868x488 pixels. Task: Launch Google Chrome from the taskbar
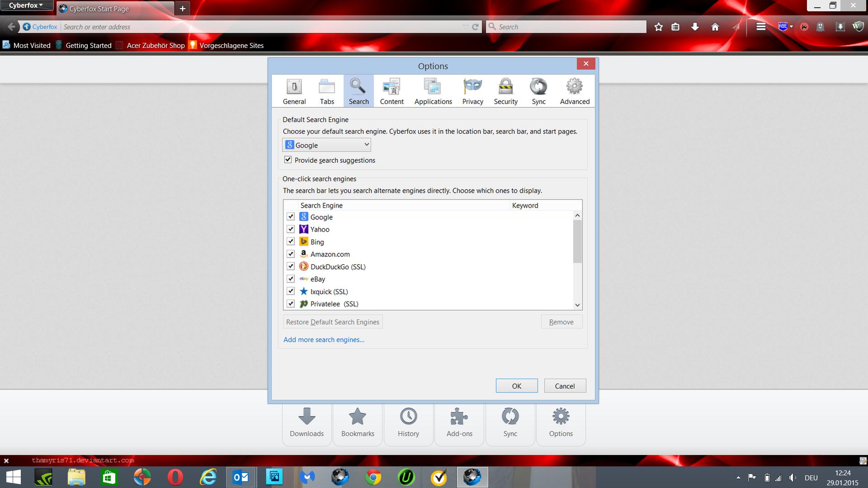[373, 477]
